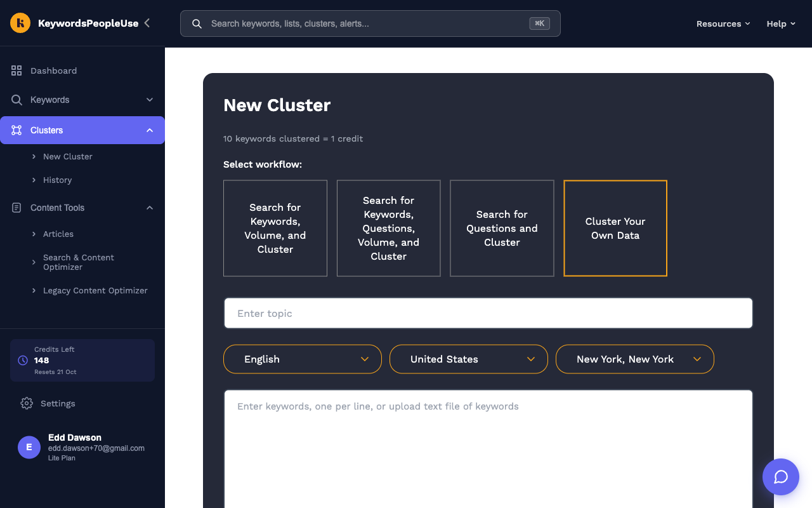Open the United States country dropdown
The width and height of the screenshot is (812, 508).
coord(469,359)
